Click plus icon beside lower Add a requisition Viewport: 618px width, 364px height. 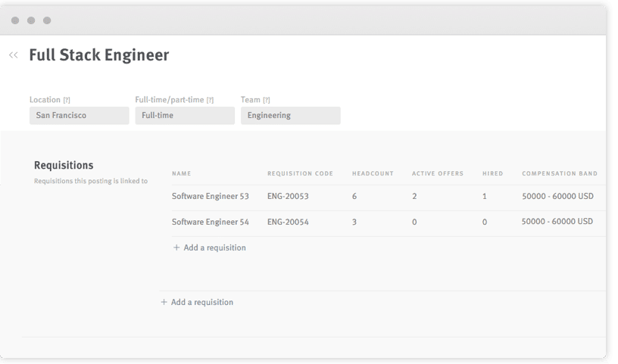point(164,302)
